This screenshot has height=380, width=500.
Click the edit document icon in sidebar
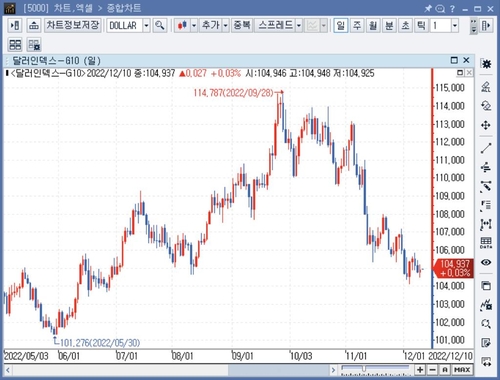tap(486, 343)
